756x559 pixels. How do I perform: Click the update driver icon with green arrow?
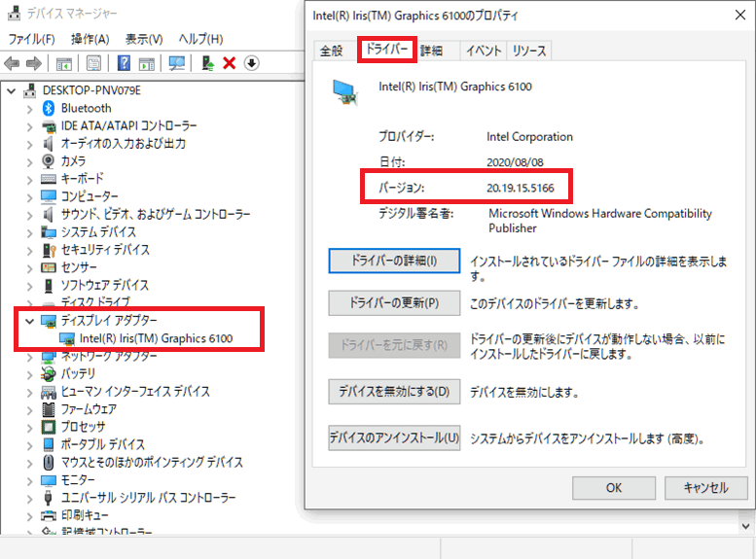pyautogui.click(x=208, y=63)
